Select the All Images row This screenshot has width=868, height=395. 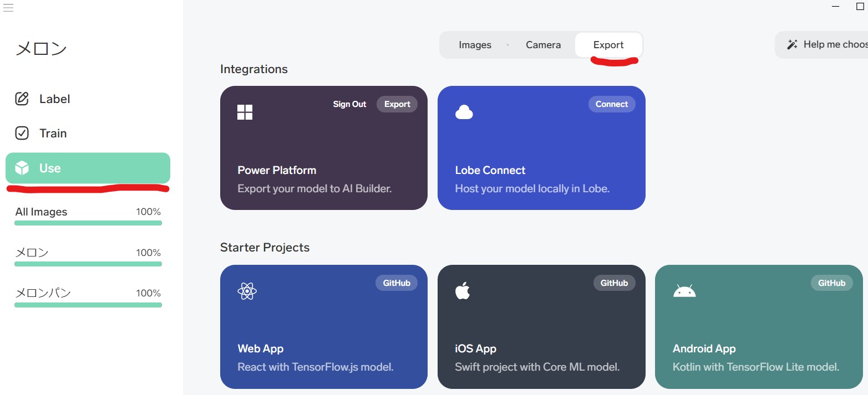(x=88, y=216)
